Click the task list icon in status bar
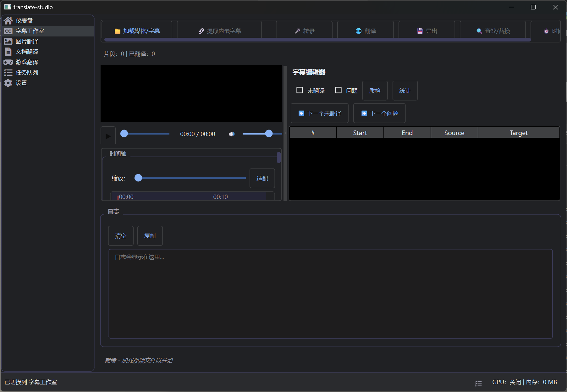 478,384
